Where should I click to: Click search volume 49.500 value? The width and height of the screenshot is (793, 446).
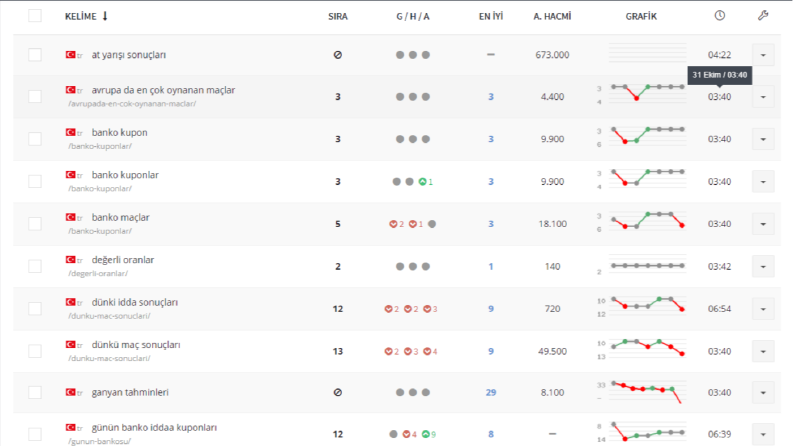point(552,351)
